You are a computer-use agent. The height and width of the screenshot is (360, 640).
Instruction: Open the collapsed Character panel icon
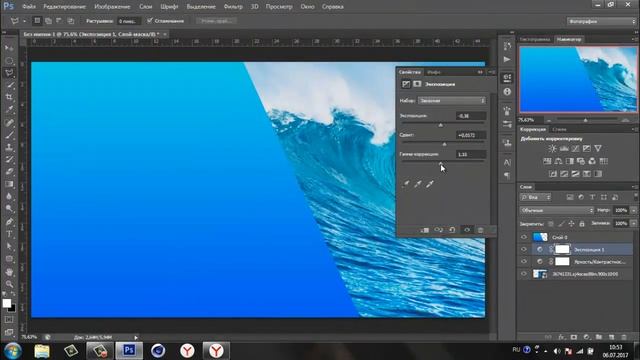[x=507, y=162]
